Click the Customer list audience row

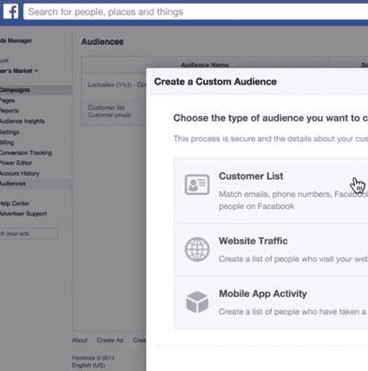(x=114, y=111)
